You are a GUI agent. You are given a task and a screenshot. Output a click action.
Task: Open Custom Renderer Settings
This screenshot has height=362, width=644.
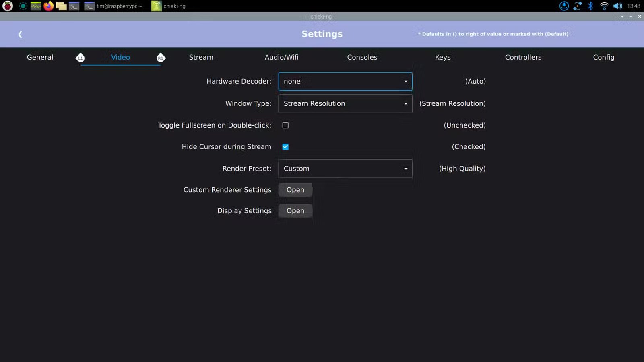point(295,190)
